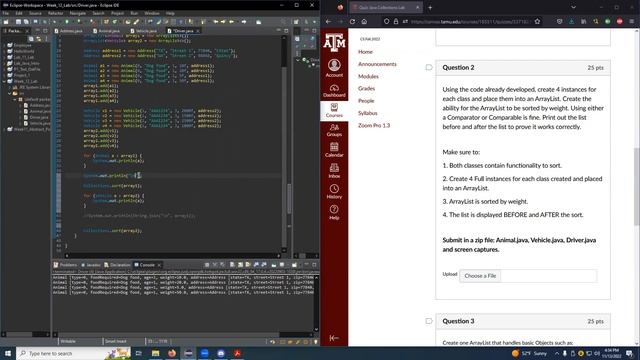Screen dimensions: 640x360
Task: Open the Zoom Pro 1.3 course link
Action: (x=374, y=125)
